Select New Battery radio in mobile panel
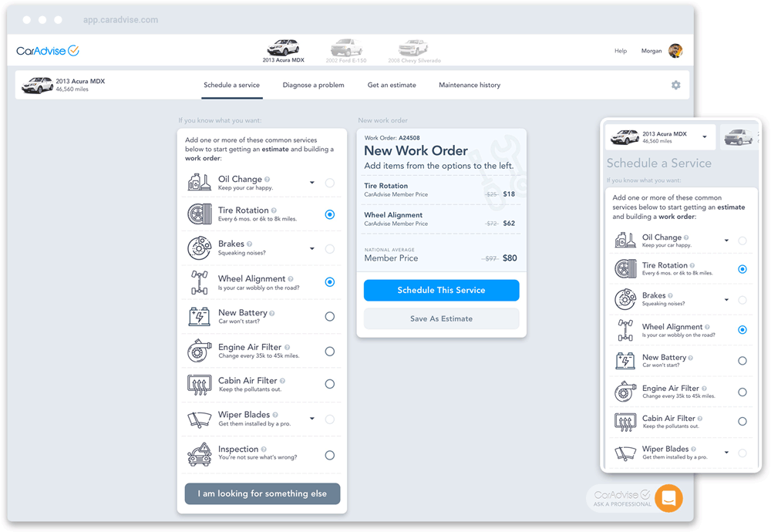Screen dimensions: 771x532 (742, 361)
